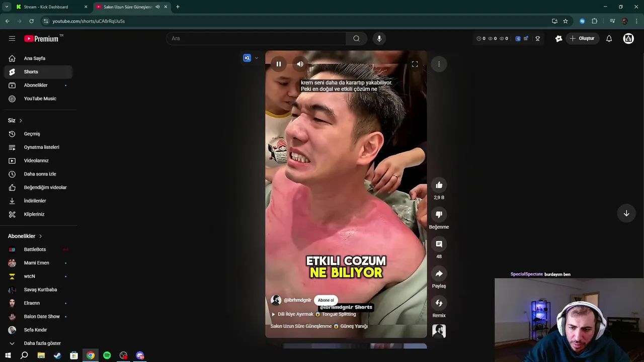
Task: Click the browser address bar URL
Action: tap(89, 21)
